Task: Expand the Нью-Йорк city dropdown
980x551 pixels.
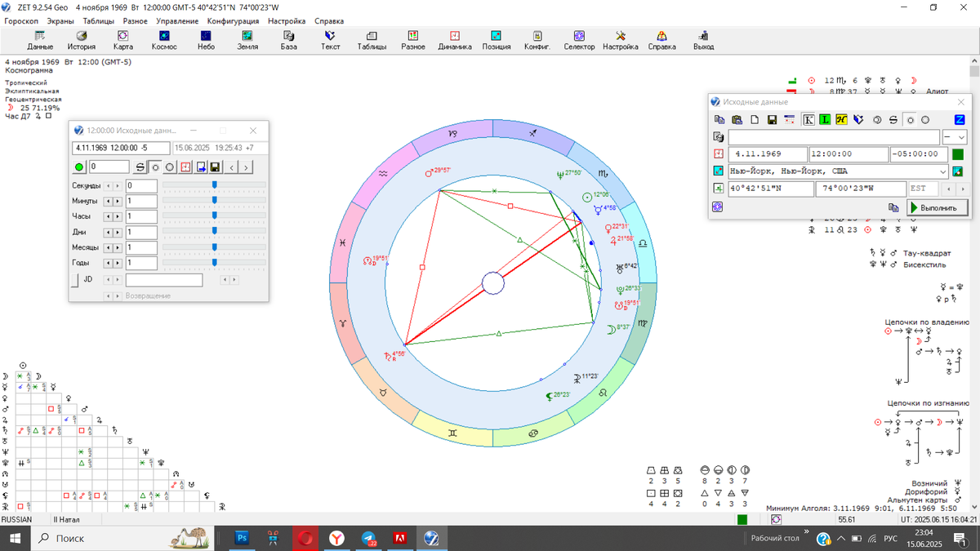Action: [x=942, y=171]
